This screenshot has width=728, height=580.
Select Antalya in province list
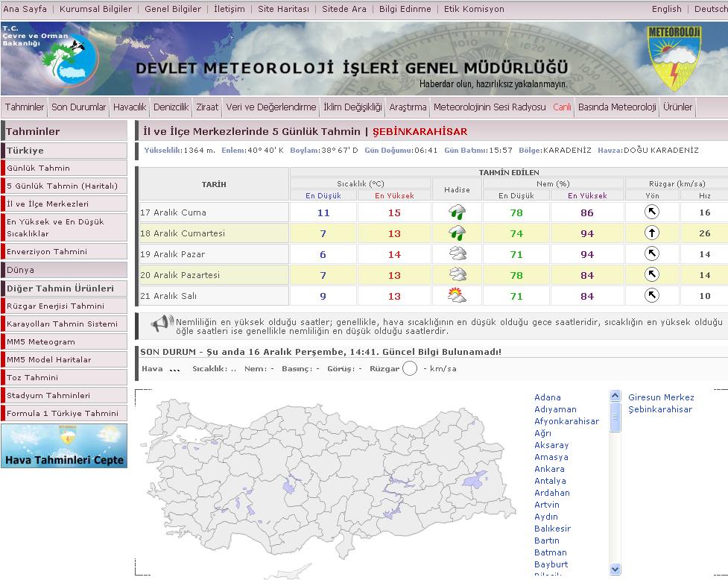tap(550, 481)
